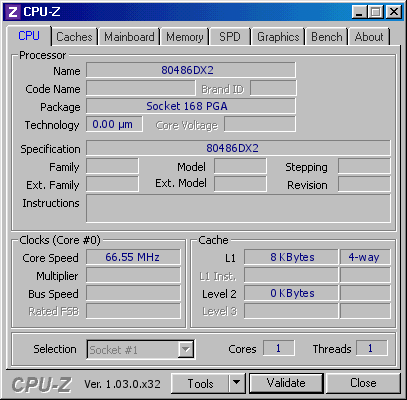Click the empty Ext. Family field
Screen dimensions: 407x400
(x=112, y=184)
